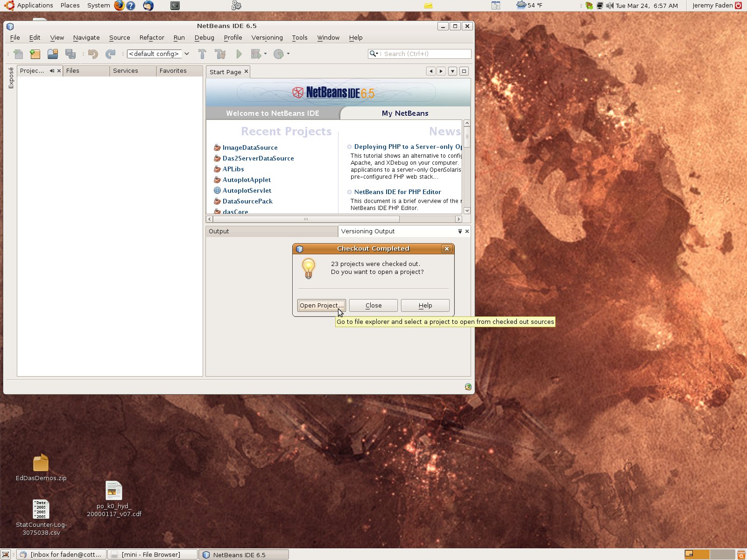Pin the Versioning Output window with the pushpin icon
The height and width of the screenshot is (560, 747).
[x=459, y=231]
